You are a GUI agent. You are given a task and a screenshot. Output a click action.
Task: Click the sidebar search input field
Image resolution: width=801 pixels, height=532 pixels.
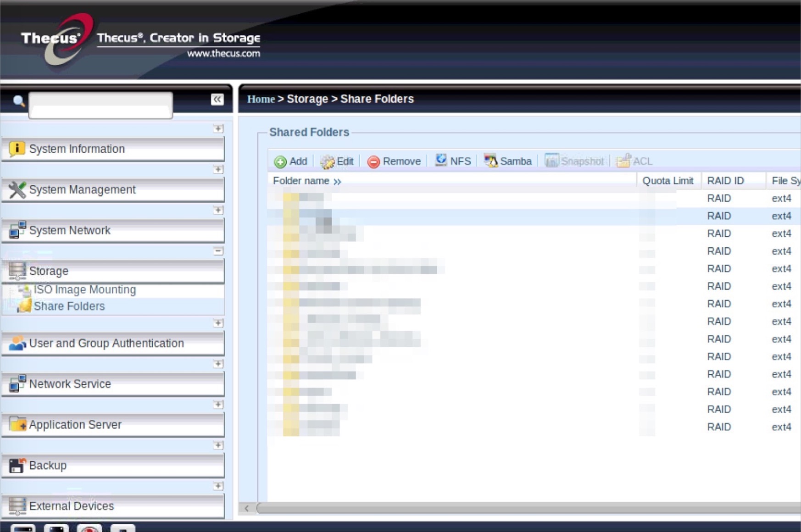click(100, 105)
